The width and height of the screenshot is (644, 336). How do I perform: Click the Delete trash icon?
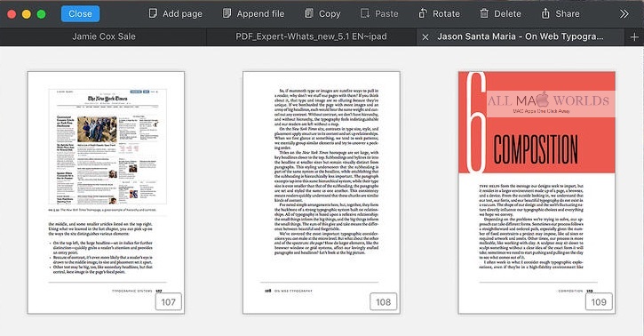pos(484,13)
